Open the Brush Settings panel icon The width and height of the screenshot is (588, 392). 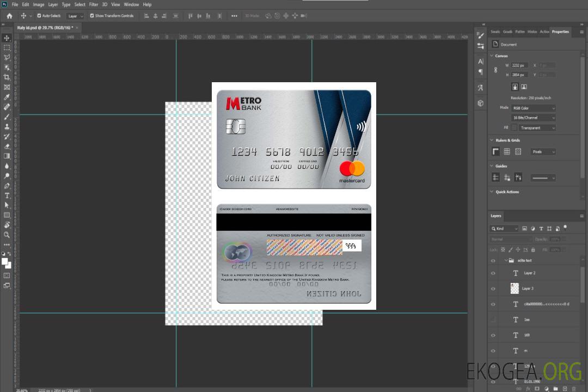coord(481,35)
